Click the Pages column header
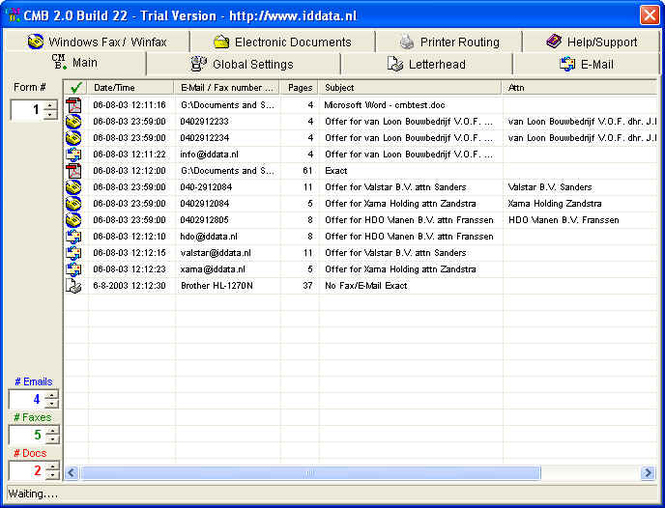The image size is (665, 508). pyautogui.click(x=299, y=88)
